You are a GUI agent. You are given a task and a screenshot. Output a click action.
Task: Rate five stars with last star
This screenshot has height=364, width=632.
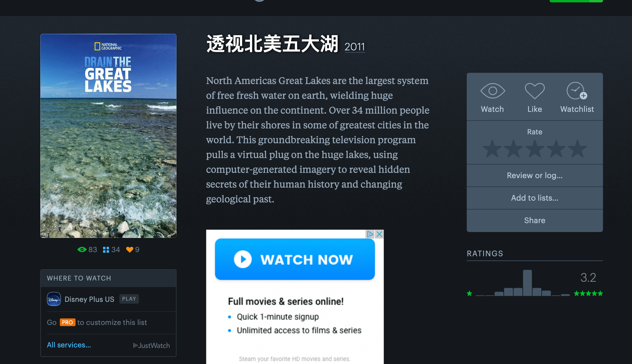click(x=578, y=149)
